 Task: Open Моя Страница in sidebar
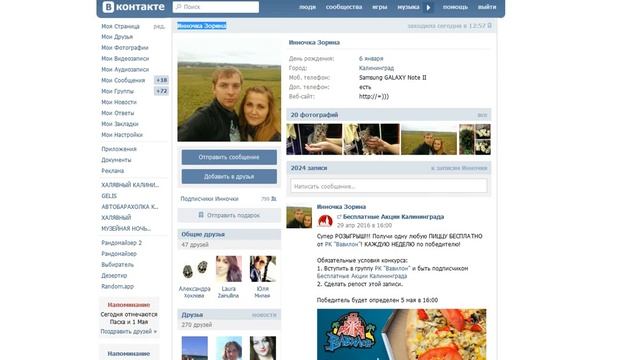coord(120,26)
